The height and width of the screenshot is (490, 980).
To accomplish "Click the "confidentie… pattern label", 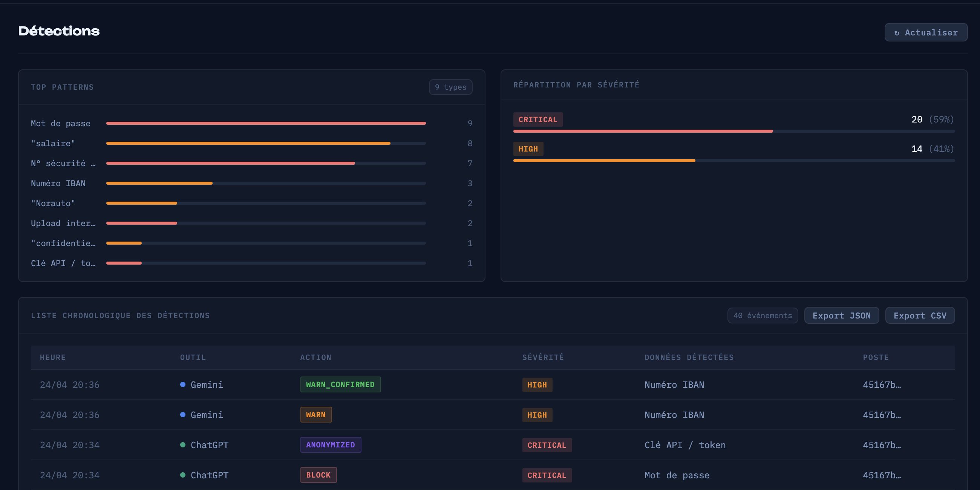I will [63, 243].
